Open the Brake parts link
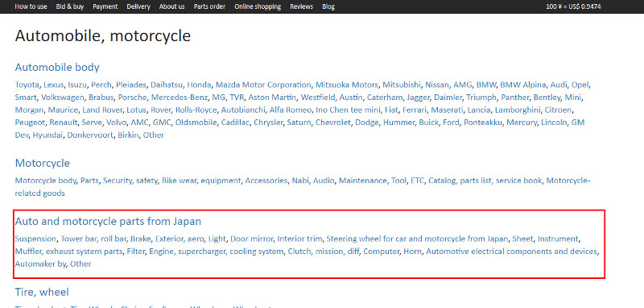Image resolution: width=644 pixels, height=308 pixels. click(141, 239)
